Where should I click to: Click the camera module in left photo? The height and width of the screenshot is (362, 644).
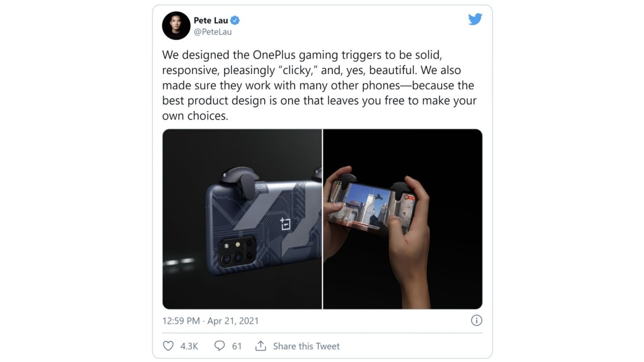click(235, 251)
